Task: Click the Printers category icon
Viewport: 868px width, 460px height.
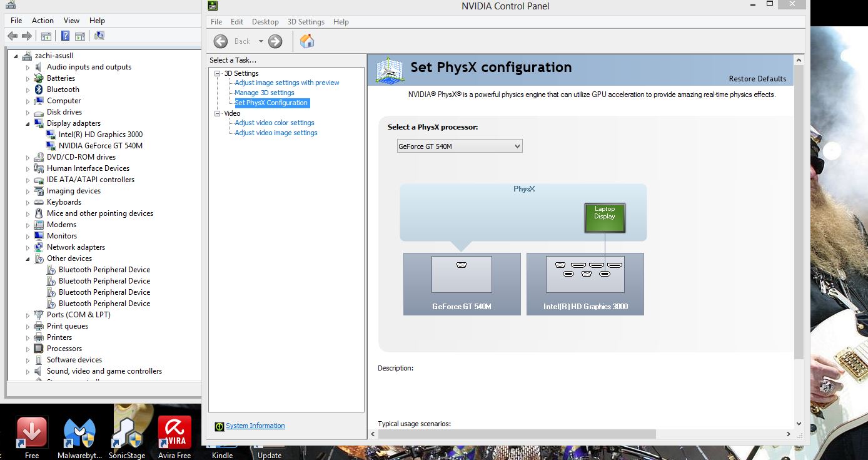Action: click(39, 337)
